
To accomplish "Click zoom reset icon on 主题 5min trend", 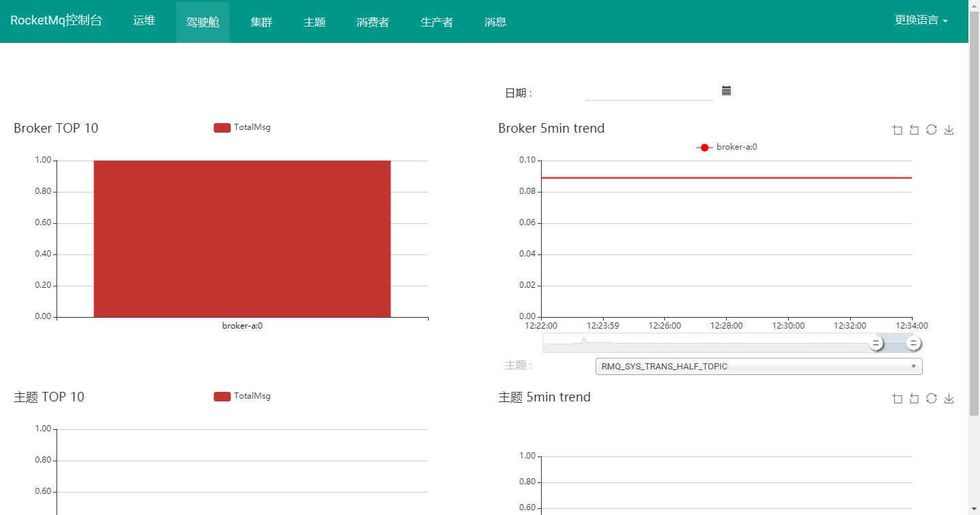I will [914, 399].
